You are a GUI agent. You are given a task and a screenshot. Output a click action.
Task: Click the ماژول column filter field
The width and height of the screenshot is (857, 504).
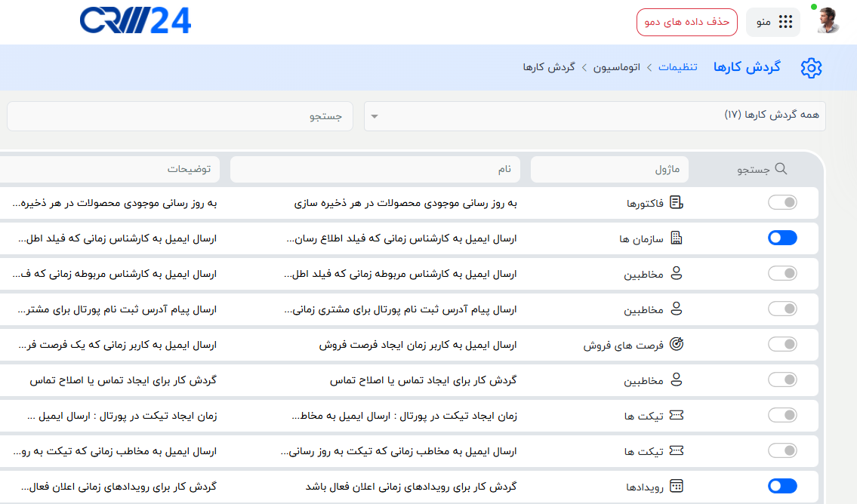[x=609, y=170]
